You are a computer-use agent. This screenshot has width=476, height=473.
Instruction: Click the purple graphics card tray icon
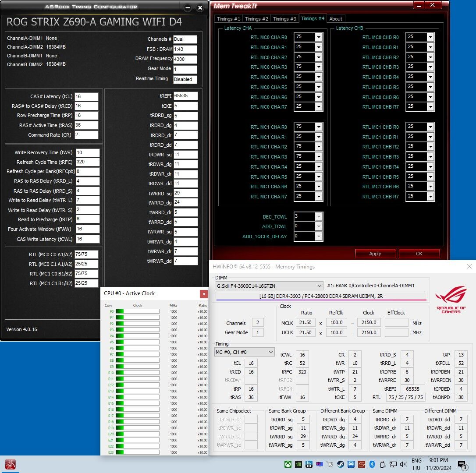pyautogui.click(x=320, y=464)
